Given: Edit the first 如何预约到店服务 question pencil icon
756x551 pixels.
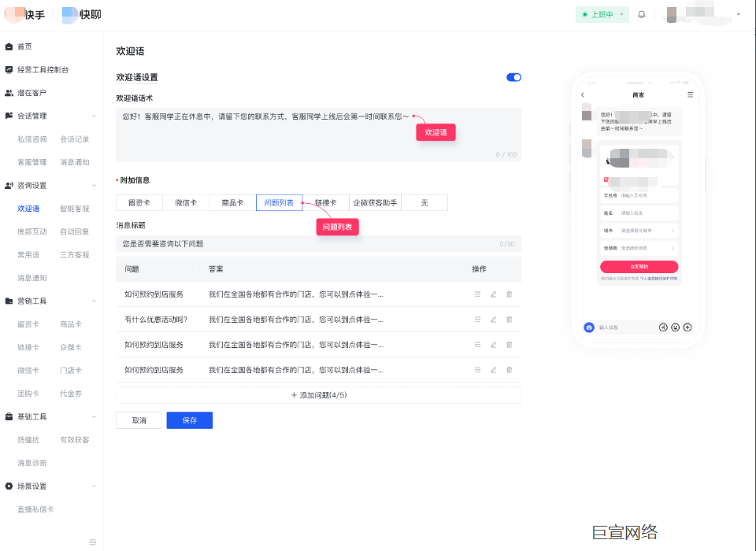Looking at the screenshot, I should [494, 295].
